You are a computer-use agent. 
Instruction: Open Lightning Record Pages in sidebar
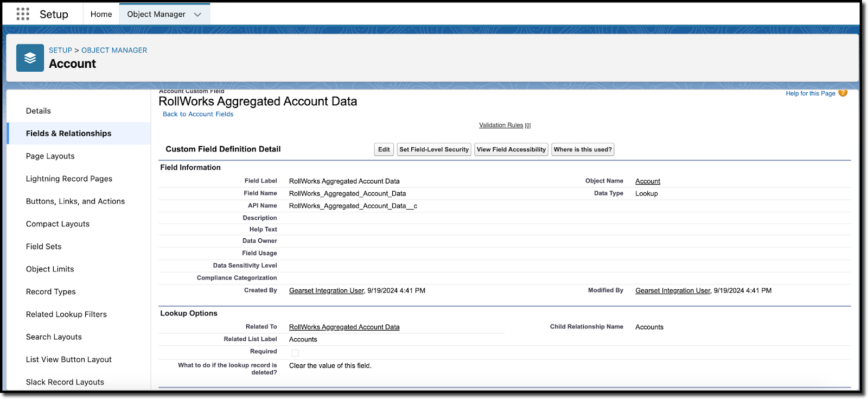[x=69, y=179]
